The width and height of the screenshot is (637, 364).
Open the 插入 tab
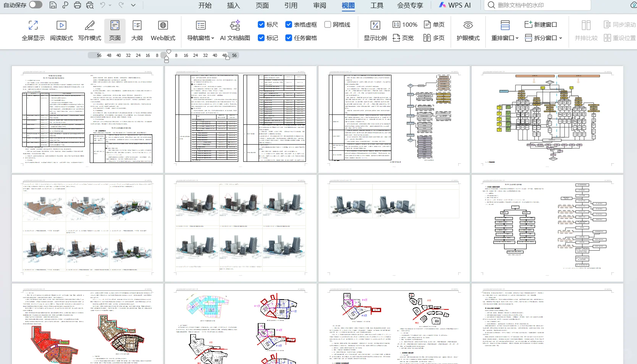234,5
